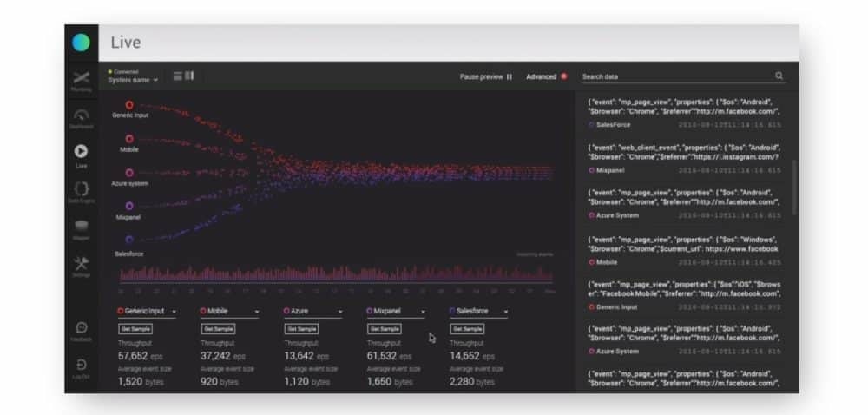868x415 pixels.
Task: Open the Mixpanel source dropdown
Action: 424,311
